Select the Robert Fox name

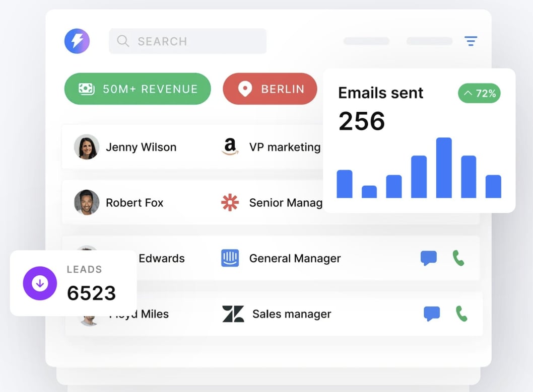pos(135,203)
